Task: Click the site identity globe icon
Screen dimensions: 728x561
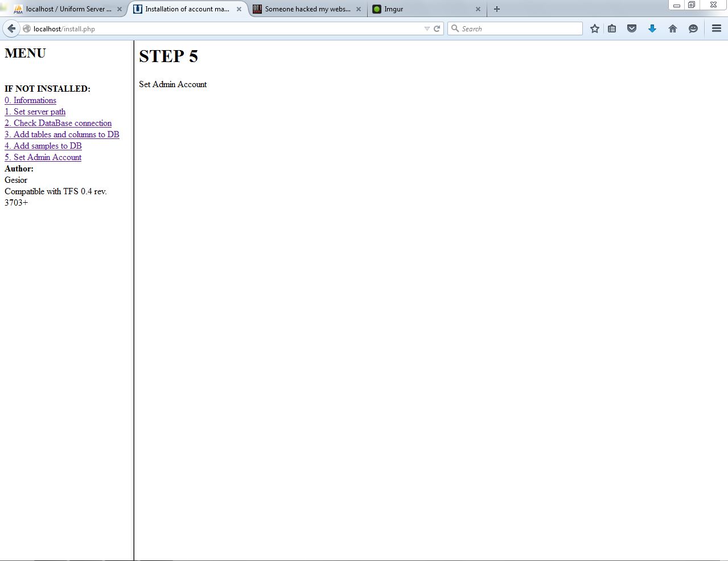Action: coord(27,28)
